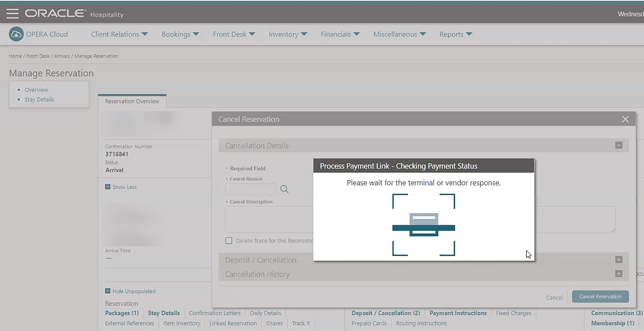Image resolution: width=644 pixels, height=331 pixels.
Task: Open the Payment Instructions link
Action: click(458, 313)
